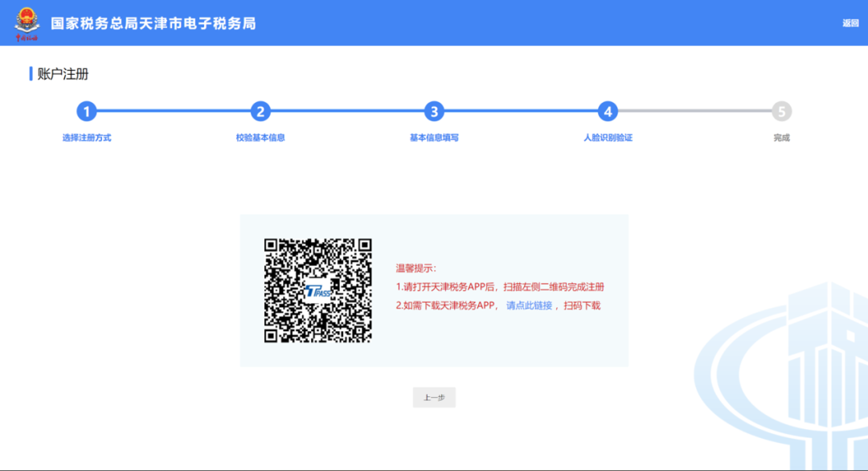Click the 账户注册 page heading

[63, 74]
